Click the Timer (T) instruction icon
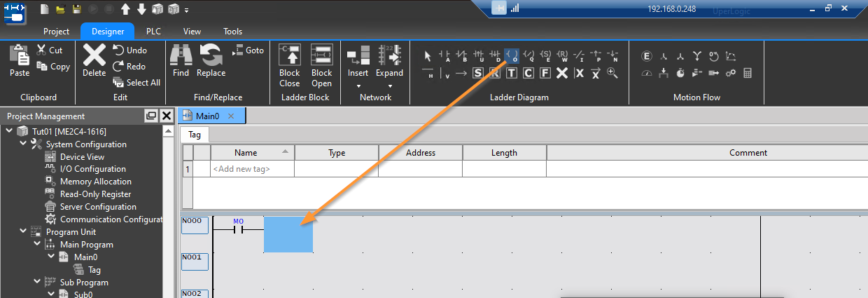Image resolution: width=868 pixels, height=298 pixels. pos(512,73)
